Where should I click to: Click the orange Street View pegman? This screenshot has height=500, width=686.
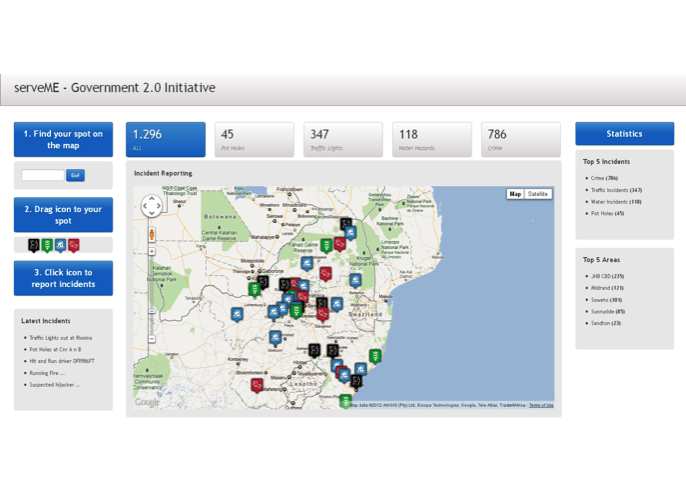152,234
